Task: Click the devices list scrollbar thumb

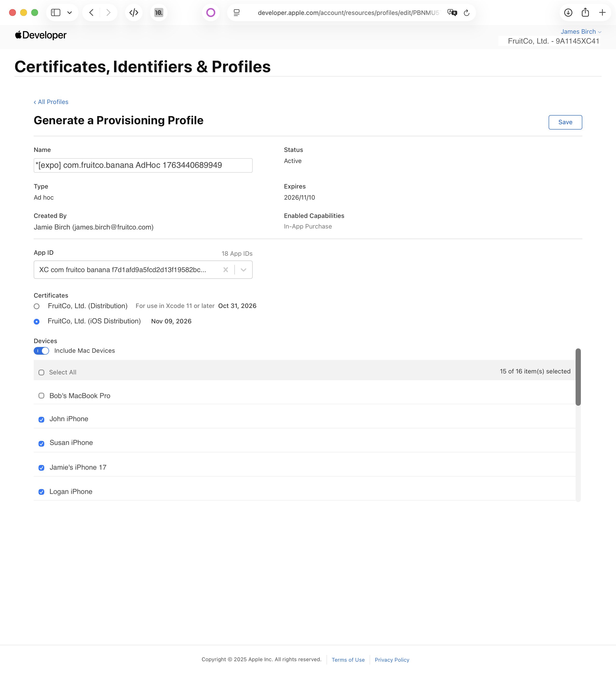Action: (578, 377)
